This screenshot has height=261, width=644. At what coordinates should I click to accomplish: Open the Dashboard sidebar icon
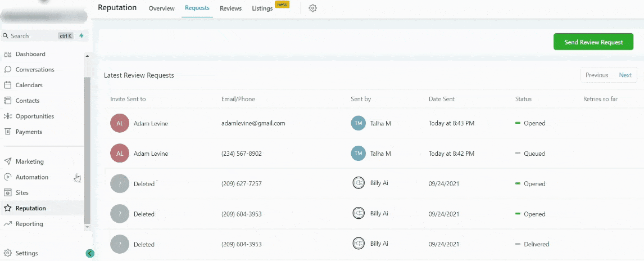(8, 55)
